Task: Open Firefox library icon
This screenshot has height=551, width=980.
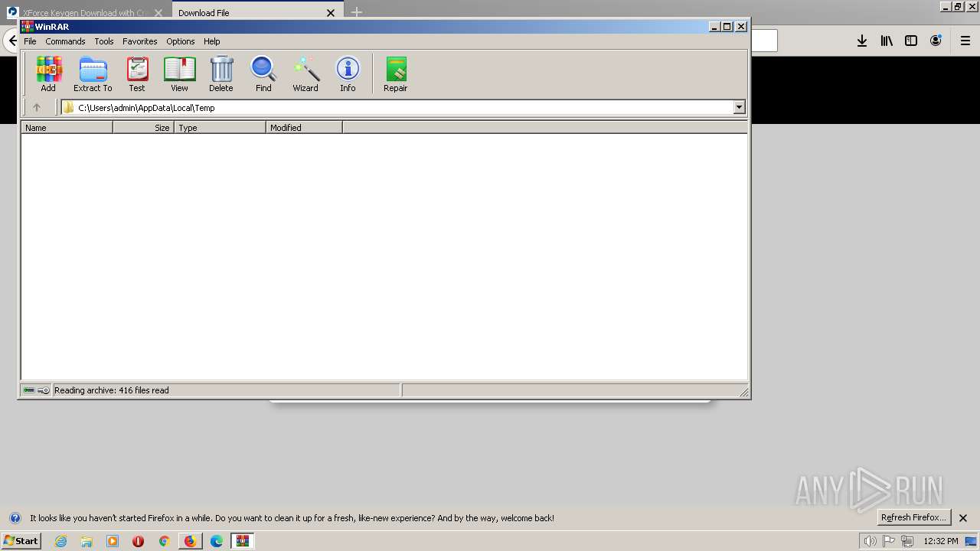Action: (887, 41)
